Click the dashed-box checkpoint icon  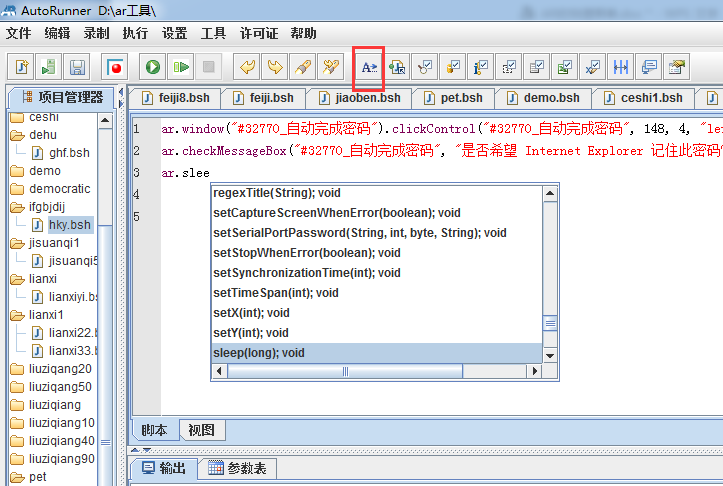[x=509, y=67]
